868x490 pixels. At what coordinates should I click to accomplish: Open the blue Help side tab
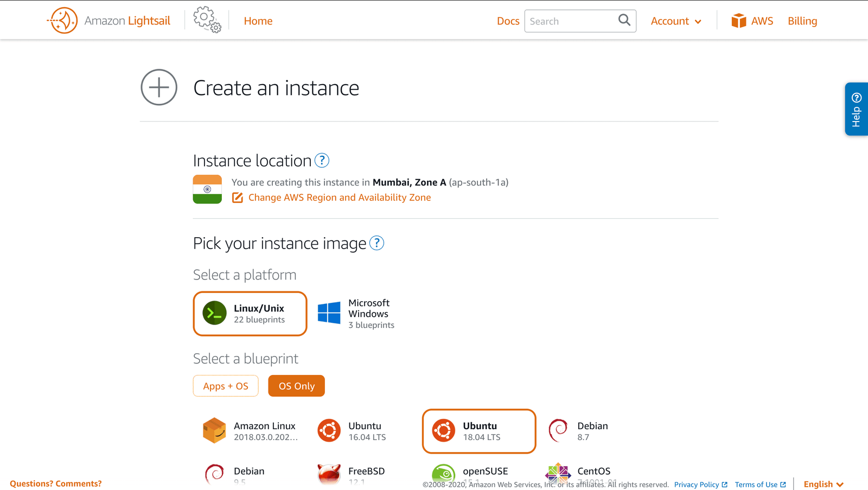(x=856, y=109)
